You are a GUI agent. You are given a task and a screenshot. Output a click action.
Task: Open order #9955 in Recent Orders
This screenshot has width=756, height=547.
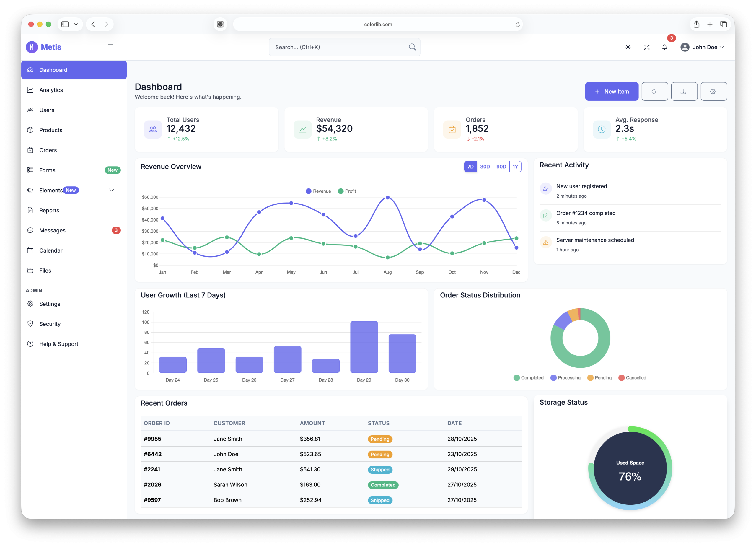(x=152, y=439)
